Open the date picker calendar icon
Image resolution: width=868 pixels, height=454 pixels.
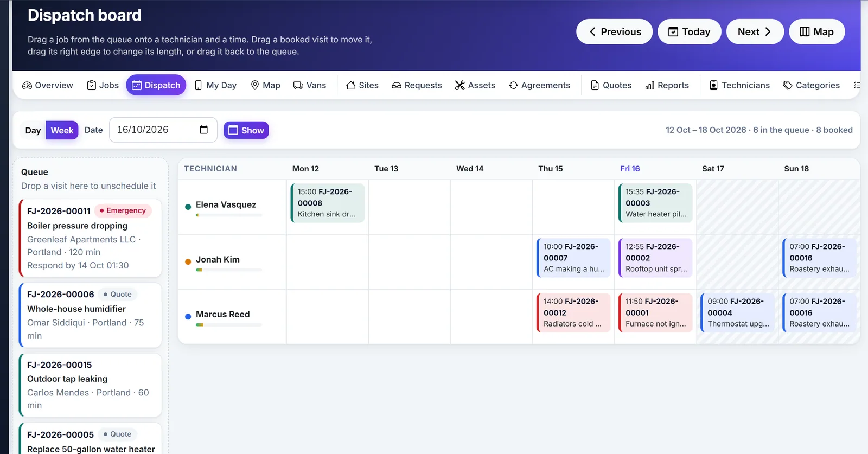(204, 130)
